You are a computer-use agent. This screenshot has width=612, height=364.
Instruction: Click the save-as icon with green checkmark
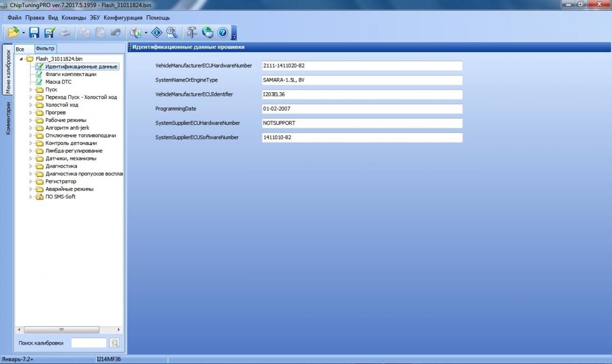point(49,33)
